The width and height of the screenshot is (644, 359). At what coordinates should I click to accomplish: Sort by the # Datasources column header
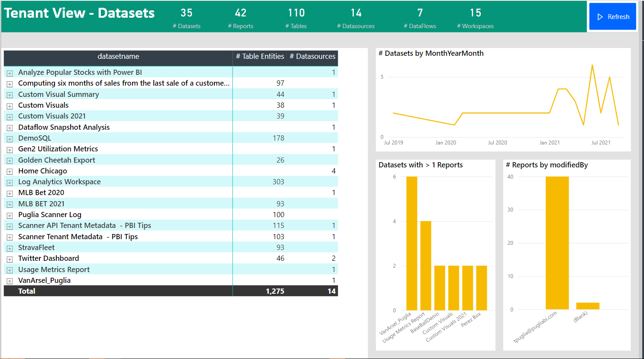pos(313,56)
